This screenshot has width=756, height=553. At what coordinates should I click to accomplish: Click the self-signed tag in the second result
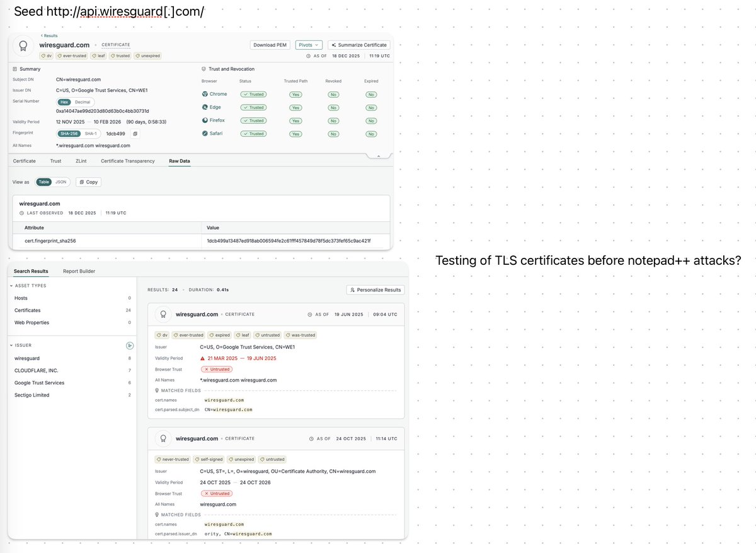pyautogui.click(x=209, y=459)
